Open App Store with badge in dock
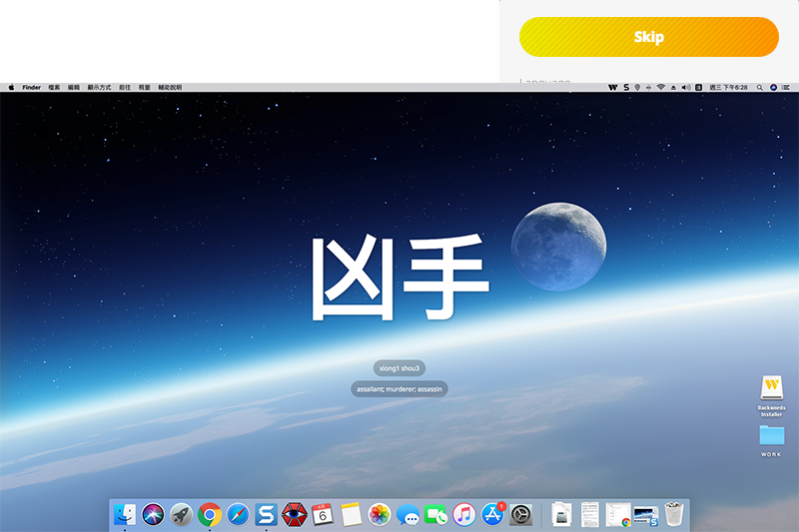 point(492,515)
